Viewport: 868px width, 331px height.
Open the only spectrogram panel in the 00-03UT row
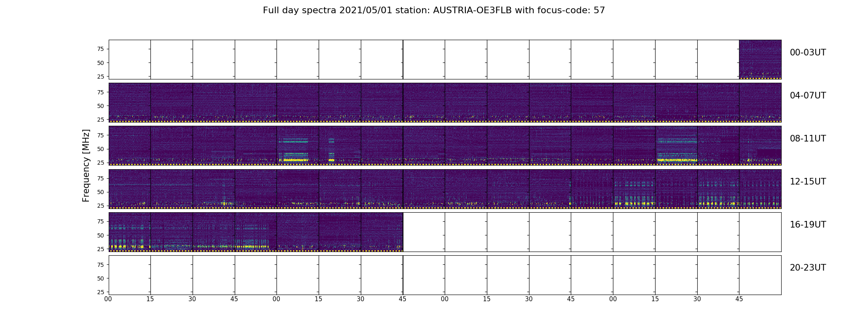point(760,60)
